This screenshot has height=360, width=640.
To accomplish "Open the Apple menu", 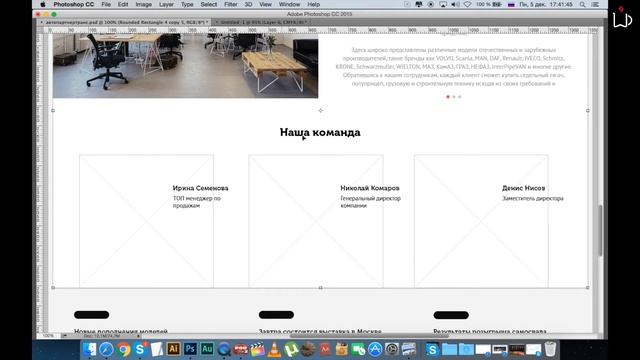I will [x=43, y=4].
